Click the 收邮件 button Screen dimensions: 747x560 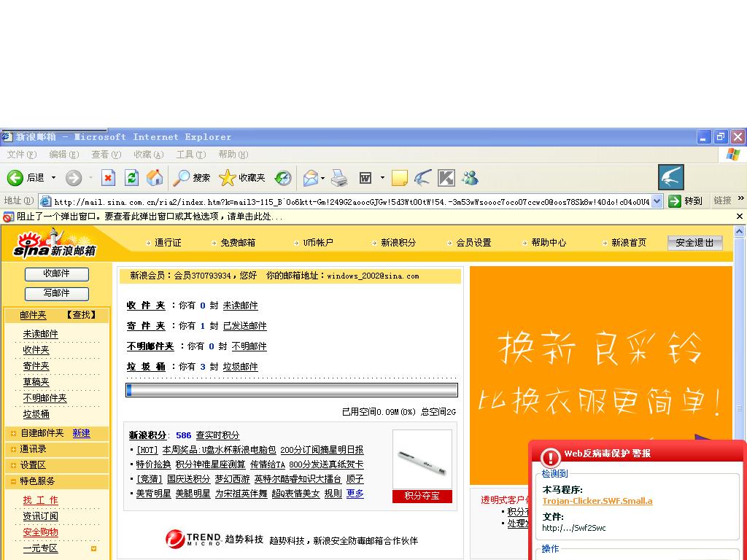57,274
